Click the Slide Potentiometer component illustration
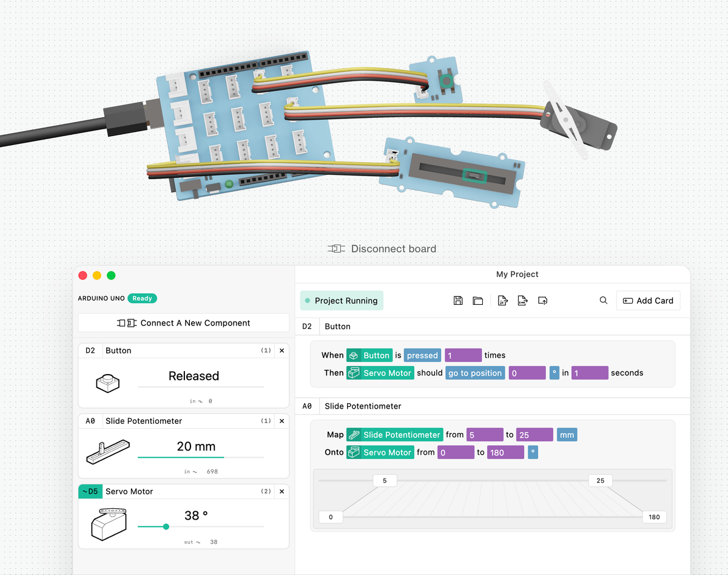The width and height of the screenshot is (728, 575). (108, 452)
